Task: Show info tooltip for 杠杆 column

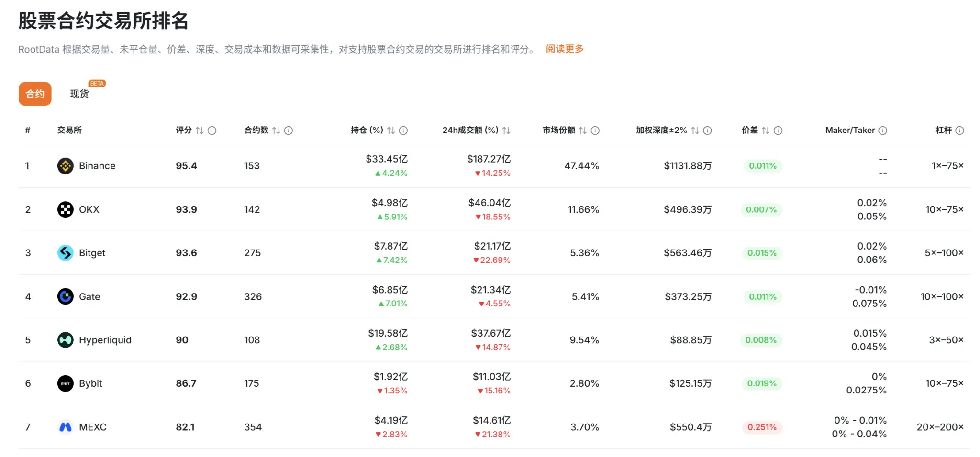Action: tap(959, 131)
